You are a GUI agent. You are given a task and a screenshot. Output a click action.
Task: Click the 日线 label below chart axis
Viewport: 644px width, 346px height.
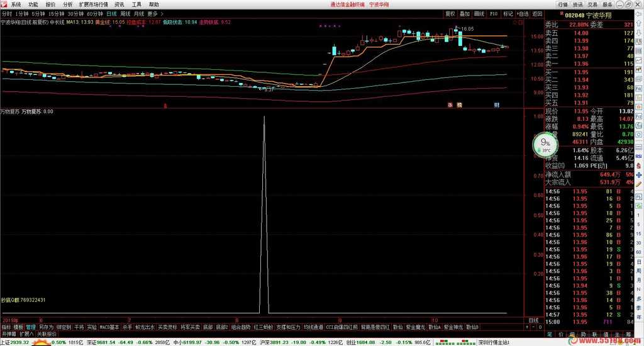click(x=533, y=320)
